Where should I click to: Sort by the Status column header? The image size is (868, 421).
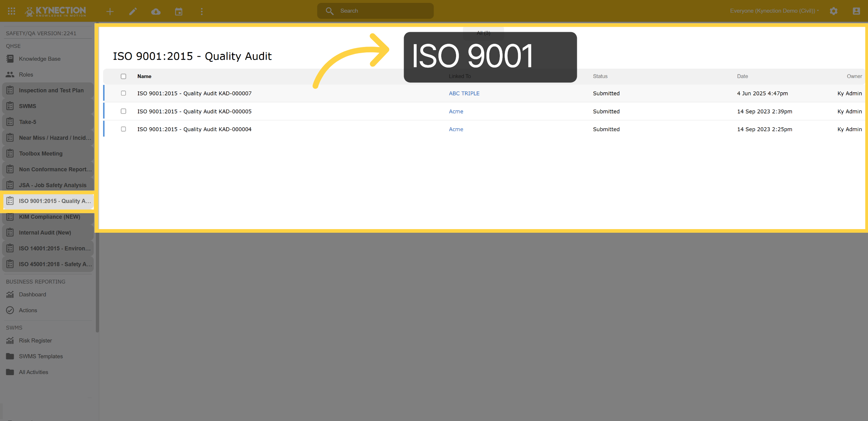coord(600,76)
